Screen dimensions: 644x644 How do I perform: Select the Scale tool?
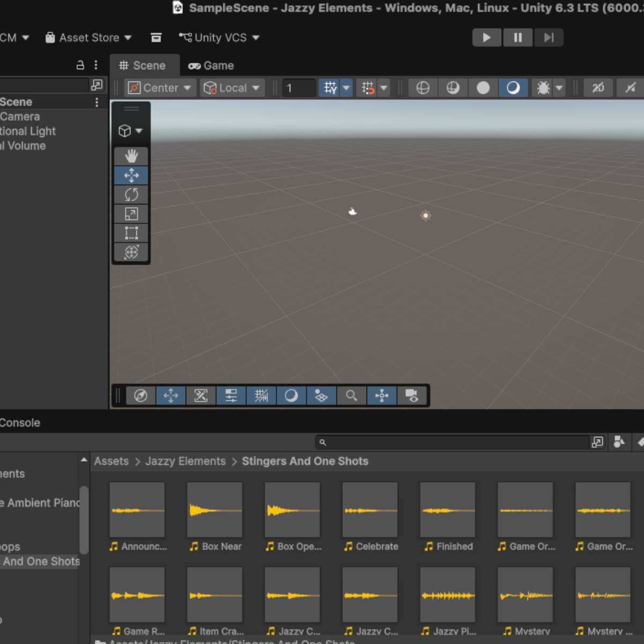pos(131,214)
